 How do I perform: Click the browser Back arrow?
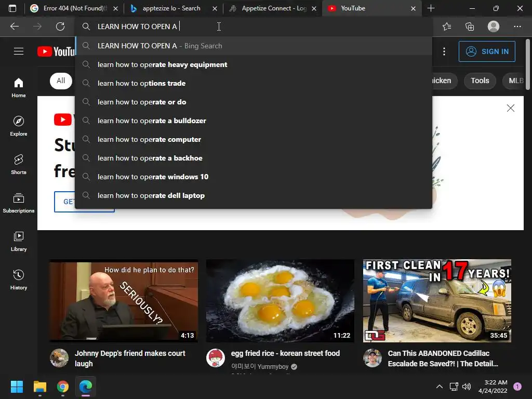coord(14,26)
